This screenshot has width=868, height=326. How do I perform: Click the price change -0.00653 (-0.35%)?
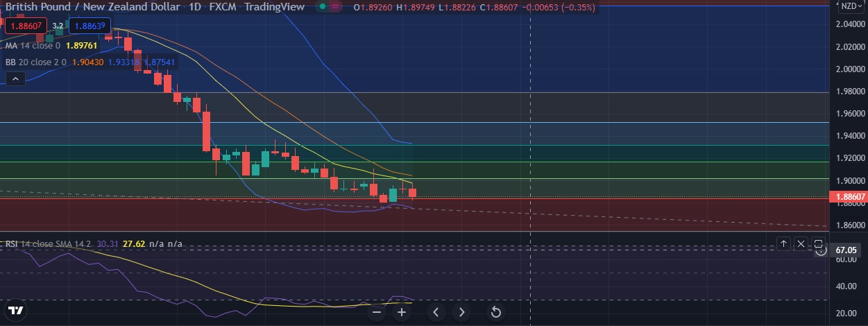coord(559,7)
